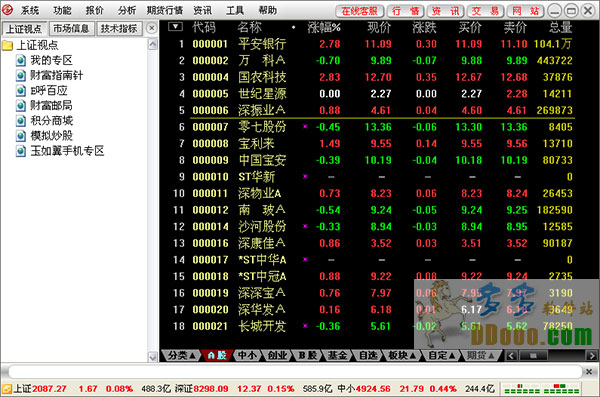Open 积分商城 page icon
Screen dimensions: 600x397
point(21,121)
